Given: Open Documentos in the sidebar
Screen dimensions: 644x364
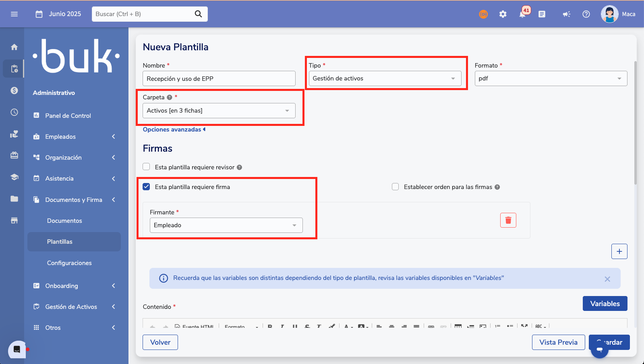Looking at the screenshot, I should [x=64, y=221].
